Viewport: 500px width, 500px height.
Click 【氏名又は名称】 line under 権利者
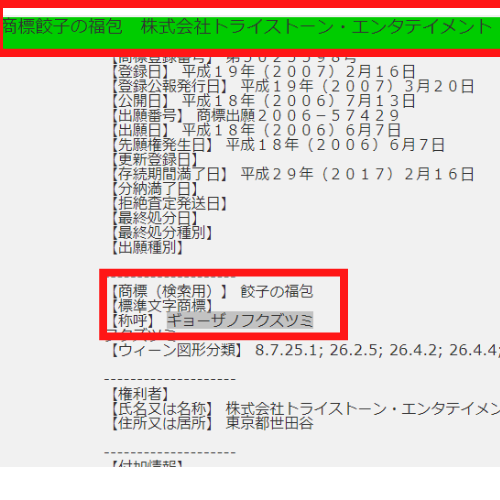coord(305,409)
